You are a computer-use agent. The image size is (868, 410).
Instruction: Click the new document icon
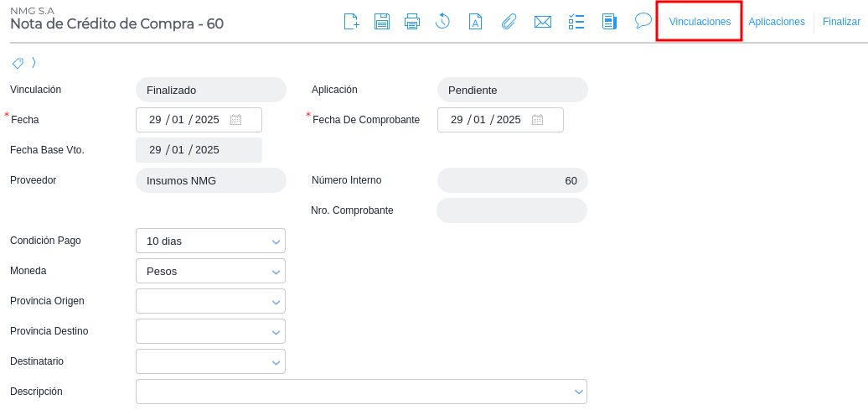click(x=352, y=22)
